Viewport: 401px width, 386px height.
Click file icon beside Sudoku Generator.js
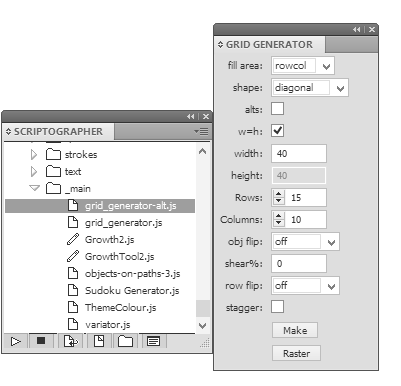click(73, 290)
